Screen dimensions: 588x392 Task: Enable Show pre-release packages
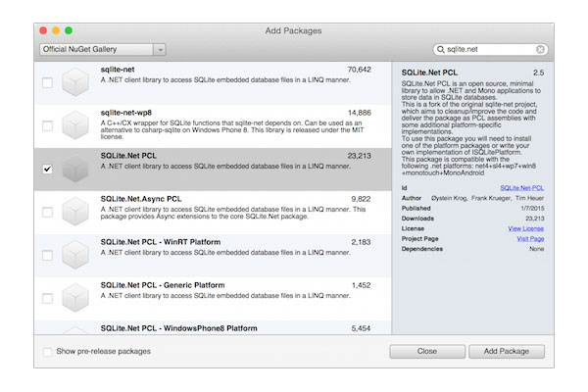click(x=48, y=352)
